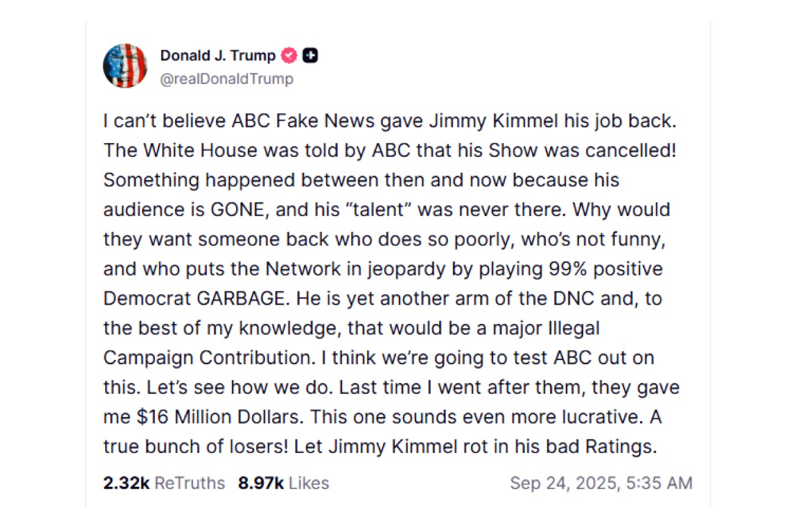Image resolution: width=812 pixels, height=521 pixels.
Task: Open the Sep 24, 2025 timestamp
Action: 564,483
